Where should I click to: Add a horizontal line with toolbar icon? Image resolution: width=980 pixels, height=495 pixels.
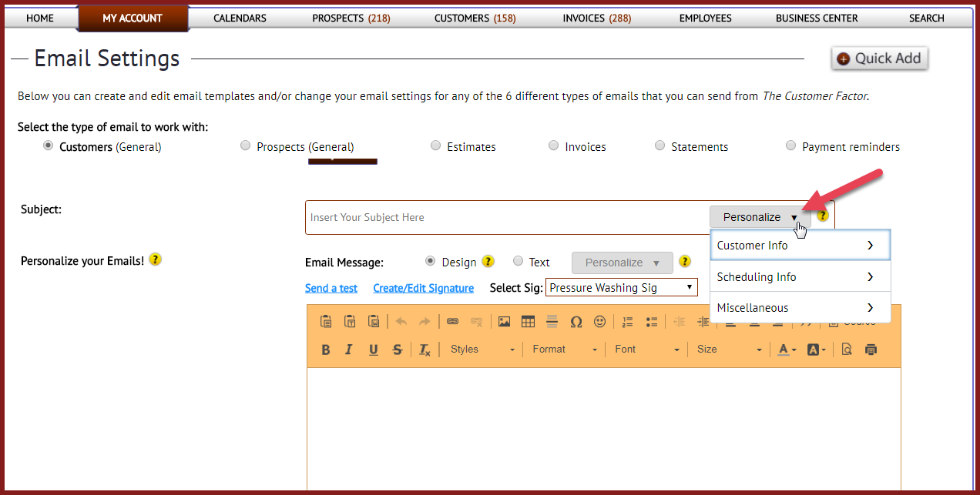(552, 322)
